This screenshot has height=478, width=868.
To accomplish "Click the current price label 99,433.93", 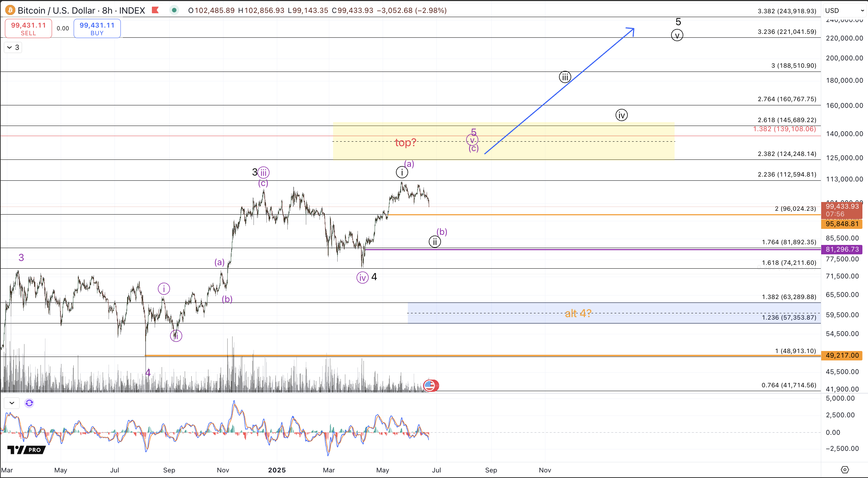I will [x=842, y=210].
